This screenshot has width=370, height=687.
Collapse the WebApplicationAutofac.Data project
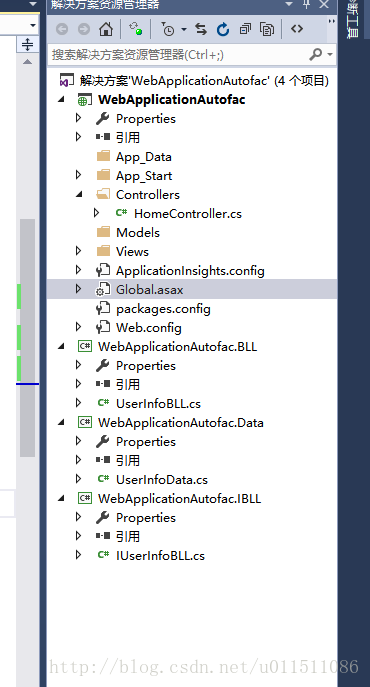tap(62, 422)
